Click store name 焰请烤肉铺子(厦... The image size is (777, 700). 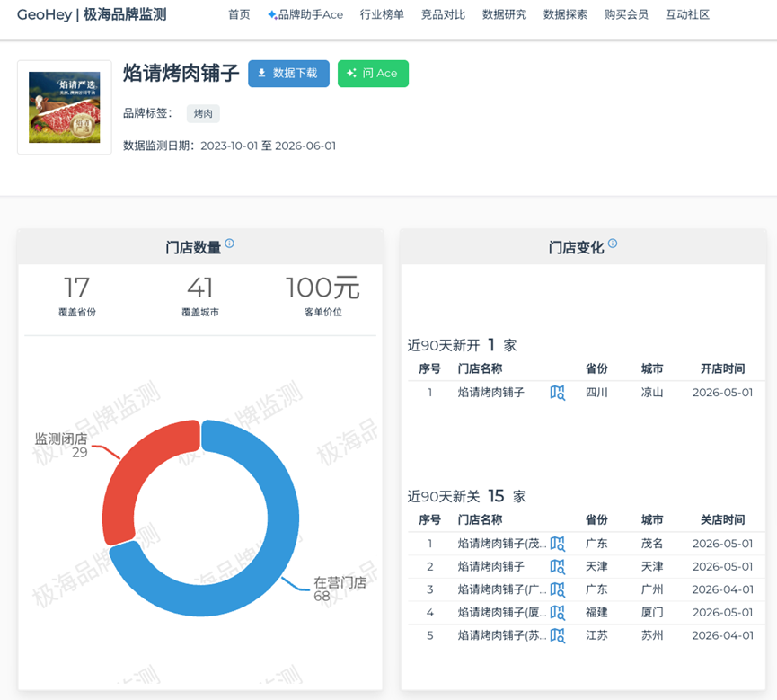[x=502, y=613]
